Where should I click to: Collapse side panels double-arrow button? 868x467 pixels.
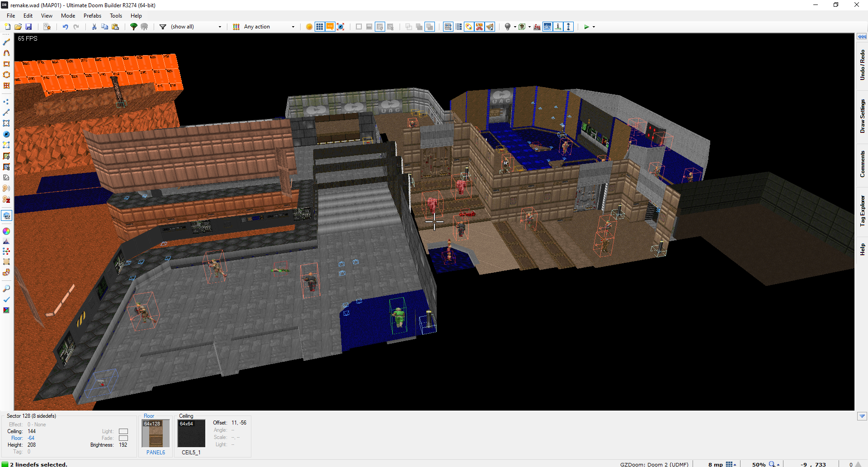862,37
